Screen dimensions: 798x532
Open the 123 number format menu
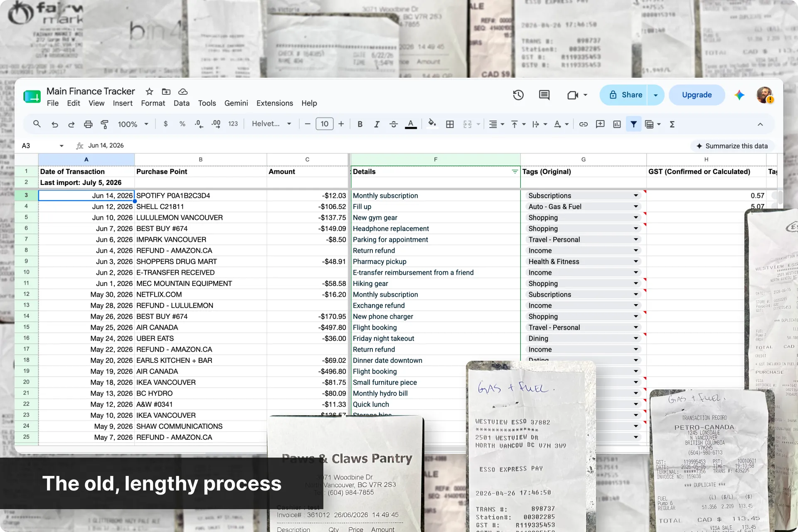[233, 124]
